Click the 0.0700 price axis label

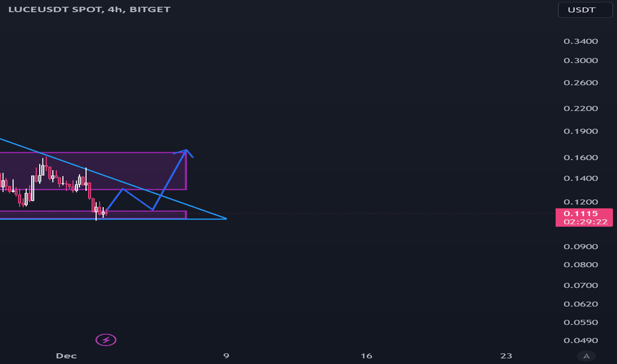[581, 285]
